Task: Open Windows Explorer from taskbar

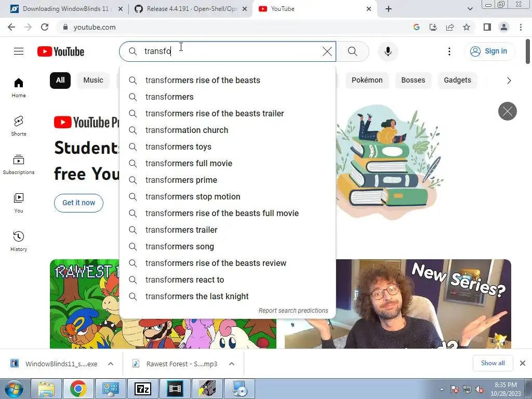Action: tap(46, 389)
